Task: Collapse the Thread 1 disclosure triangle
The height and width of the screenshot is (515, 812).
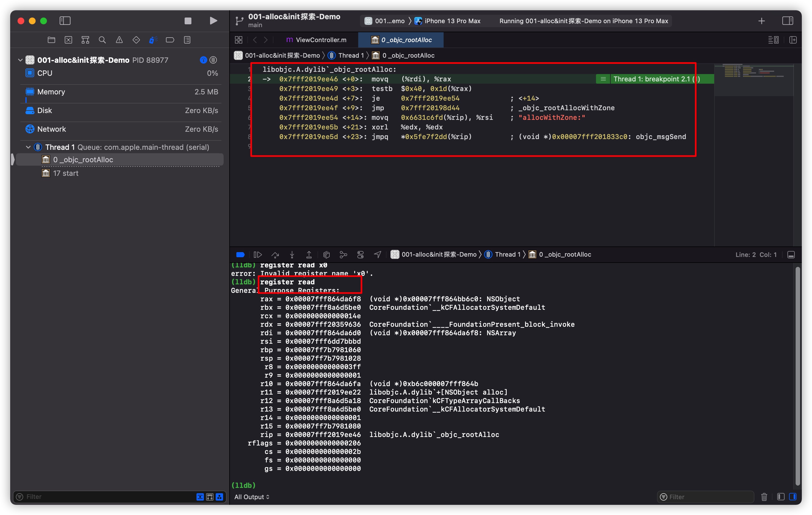Action: pos(28,147)
